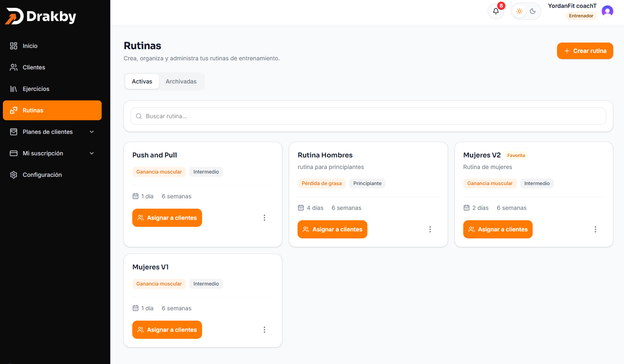Assign Mujeres V2 to clients

(x=498, y=229)
